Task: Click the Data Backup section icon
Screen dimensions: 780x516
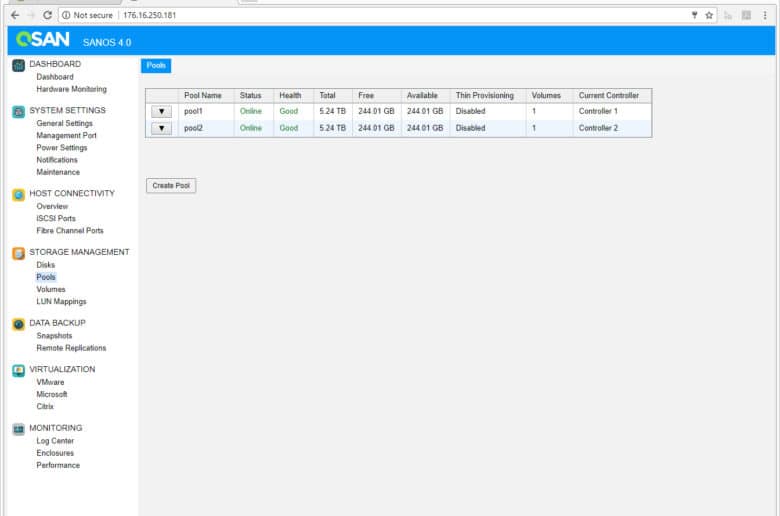Action: pyautogui.click(x=18, y=324)
